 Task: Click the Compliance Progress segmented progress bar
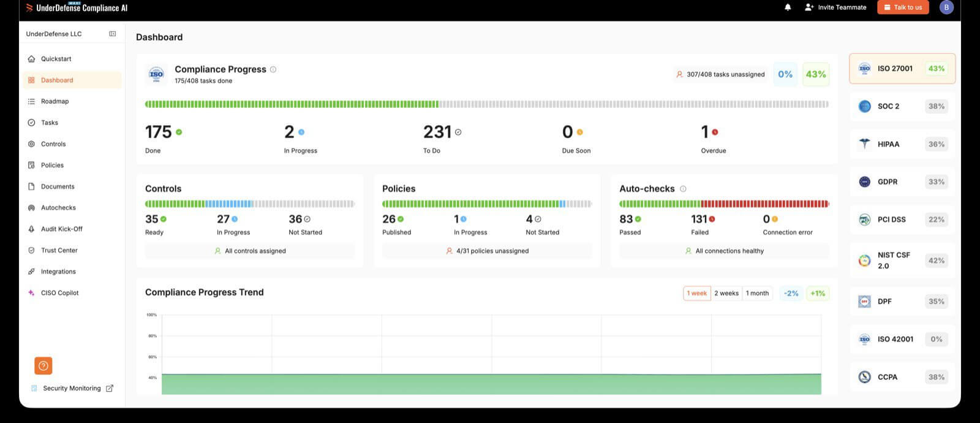coord(487,104)
